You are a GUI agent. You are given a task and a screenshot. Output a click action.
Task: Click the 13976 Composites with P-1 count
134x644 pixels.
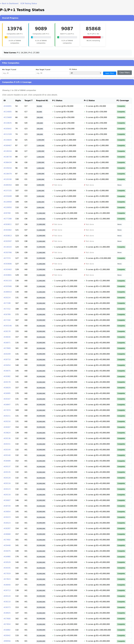pyautogui.click(x=15, y=29)
